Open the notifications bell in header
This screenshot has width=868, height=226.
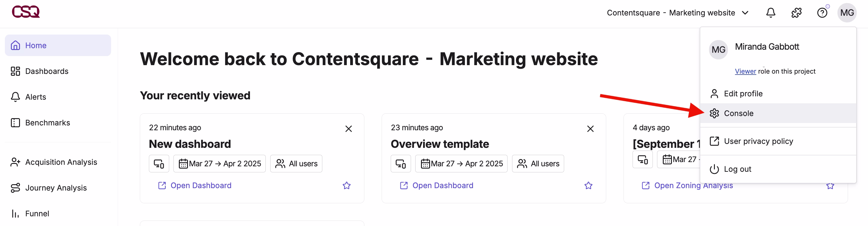click(x=771, y=13)
